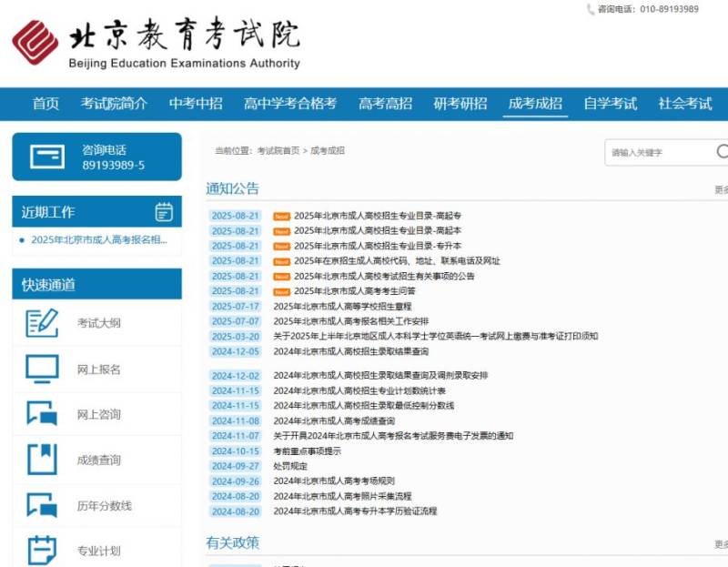Click the 成绩查询 bookmark icon

tap(43, 460)
